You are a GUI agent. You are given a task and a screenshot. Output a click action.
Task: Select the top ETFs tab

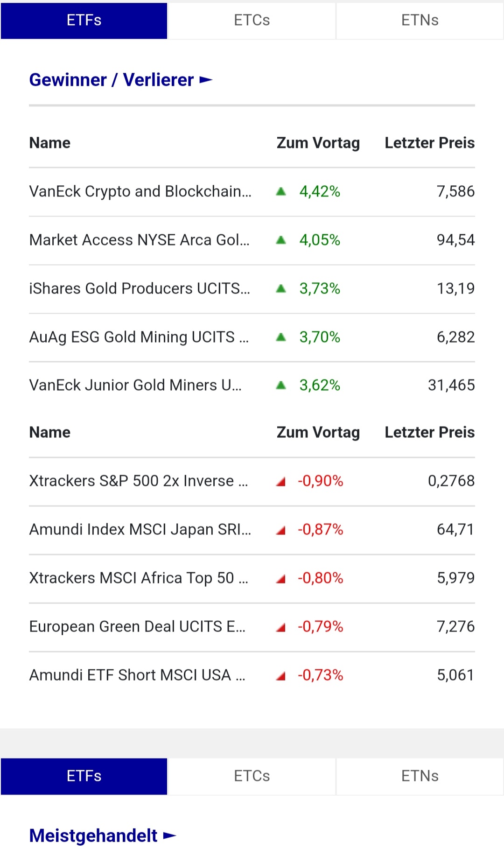[84, 20]
